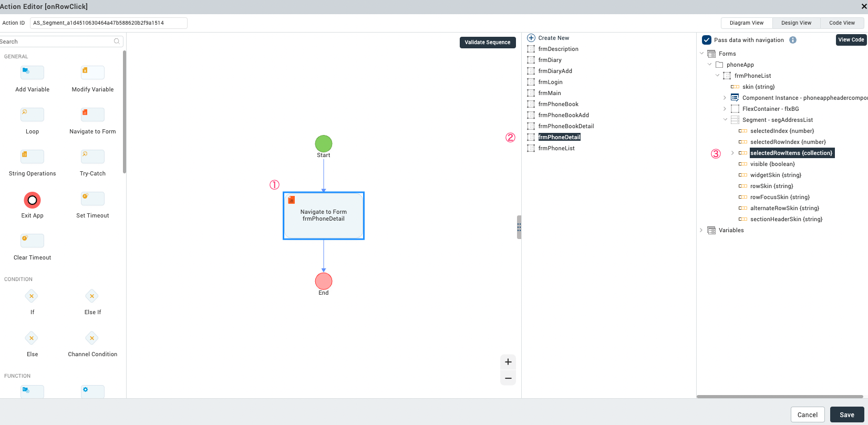Click the Create New form plus icon
The image size is (868, 425).
[x=531, y=38]
